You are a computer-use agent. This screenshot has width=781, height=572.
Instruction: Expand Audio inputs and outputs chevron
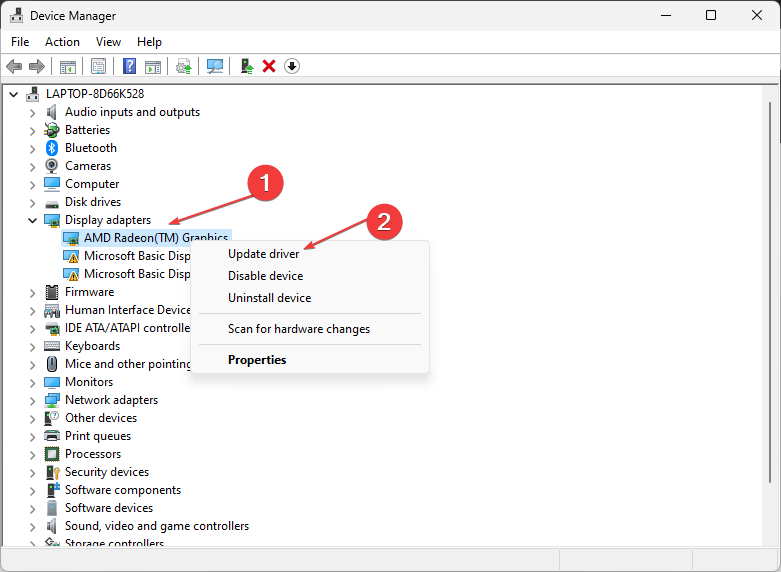click(x=33, y=113)
